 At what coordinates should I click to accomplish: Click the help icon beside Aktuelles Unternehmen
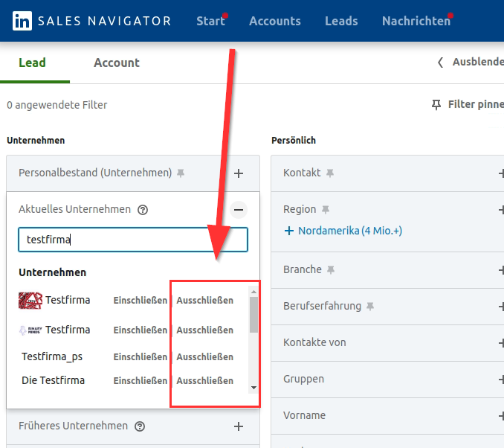[x=143, y=210]
